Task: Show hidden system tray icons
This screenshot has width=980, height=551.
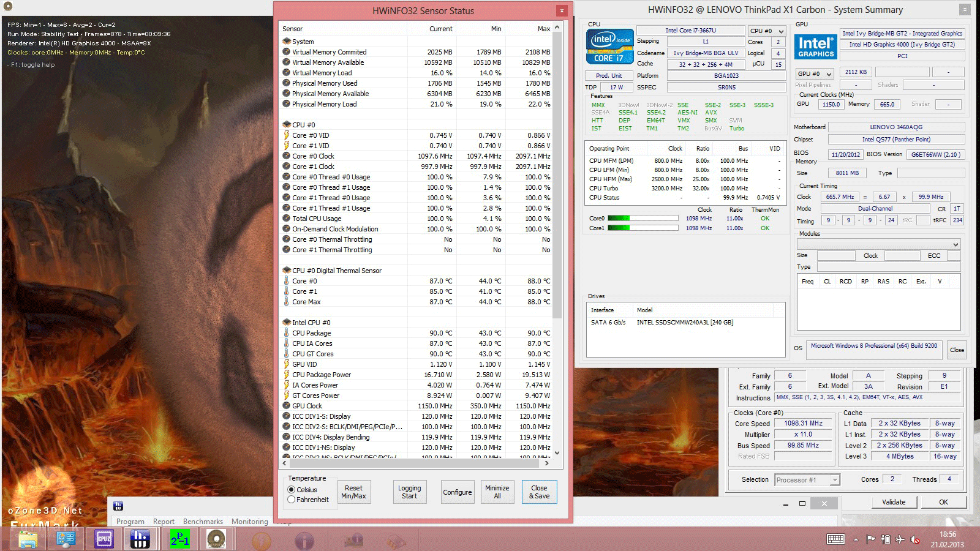Action: tap(856, 539)
